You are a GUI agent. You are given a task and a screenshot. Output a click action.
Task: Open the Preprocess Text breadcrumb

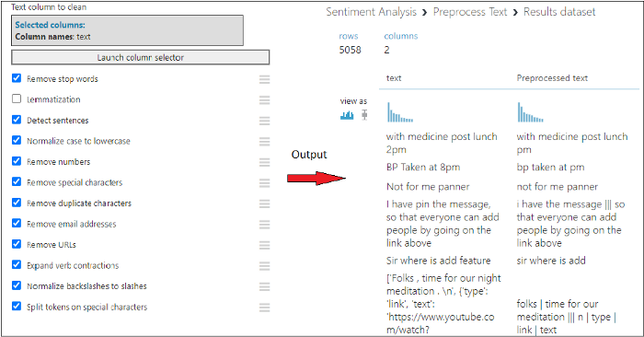click(470, 12)
